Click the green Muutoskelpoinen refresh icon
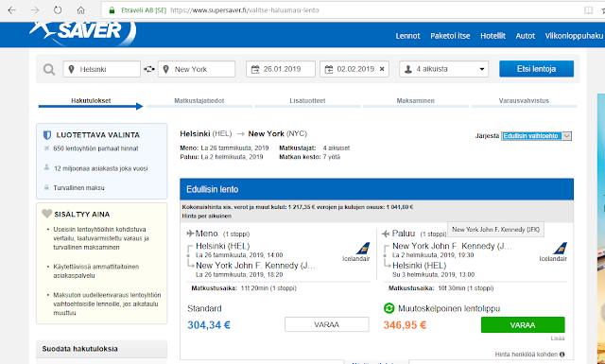Image resolution: width=605 pixels, height=364 pixels. pos(389,308)
